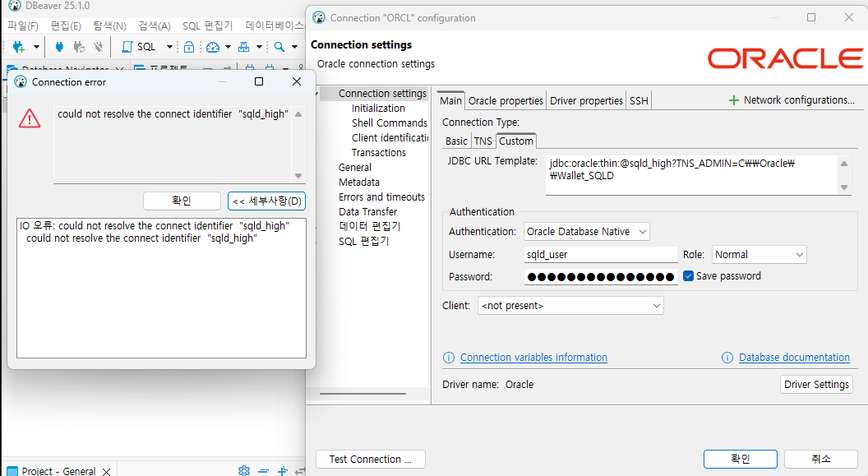The height and width of the screenshot is (476, 868).
Task: Click the 취소 cancel button
Action: click(x=821, y=459)
